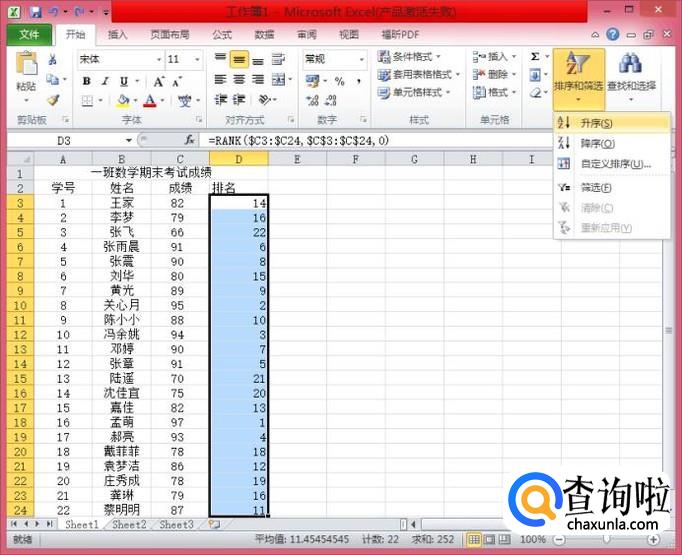
Task: Click the fx insert function button
Action: [189, 140]
